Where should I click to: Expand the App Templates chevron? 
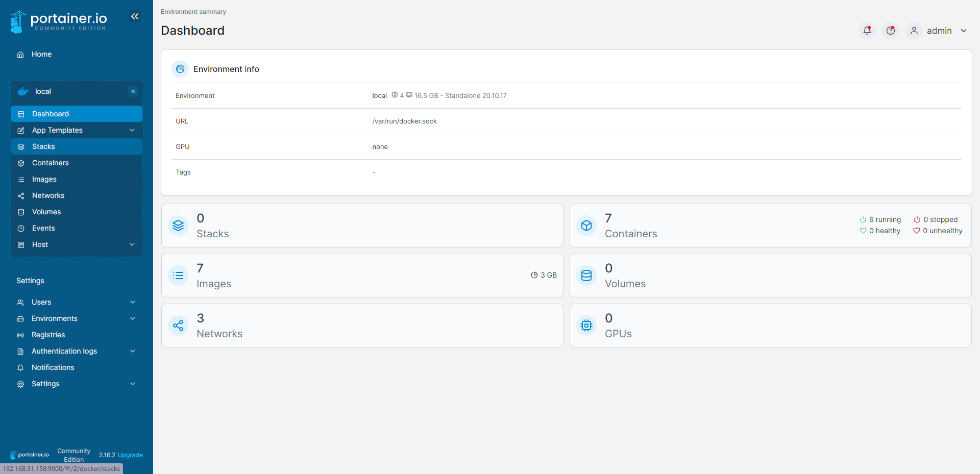pyautogui.click(x=132, y=130)
